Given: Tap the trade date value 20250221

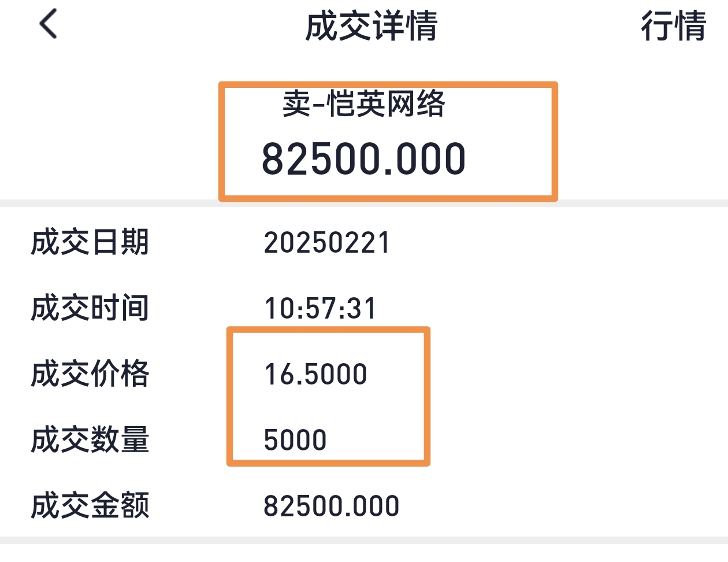Looking at the screenshot, I should click(x=327, y=243).
